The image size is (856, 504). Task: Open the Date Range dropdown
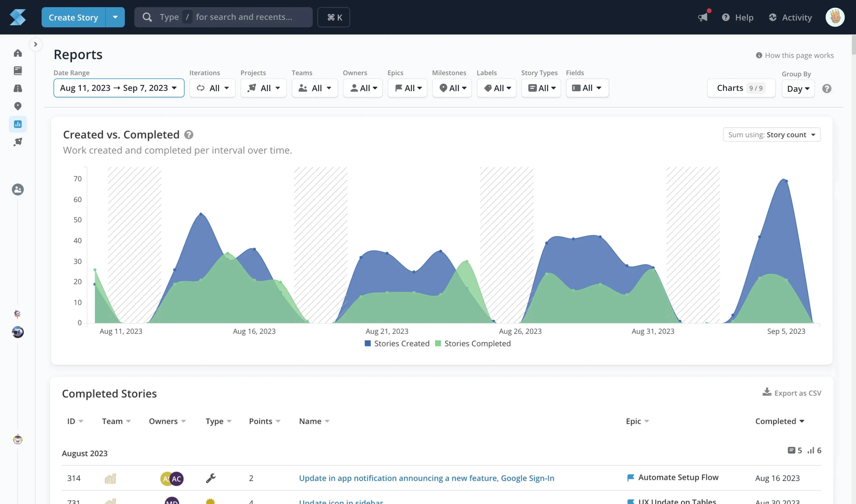[x=119, y=88]
